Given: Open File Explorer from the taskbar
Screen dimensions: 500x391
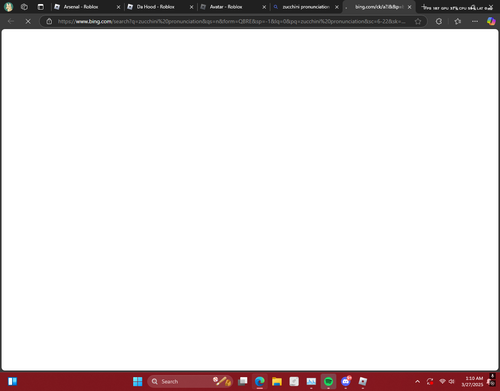Looking at the screenshot, I should pyautogui.click(x=277, y=381).
